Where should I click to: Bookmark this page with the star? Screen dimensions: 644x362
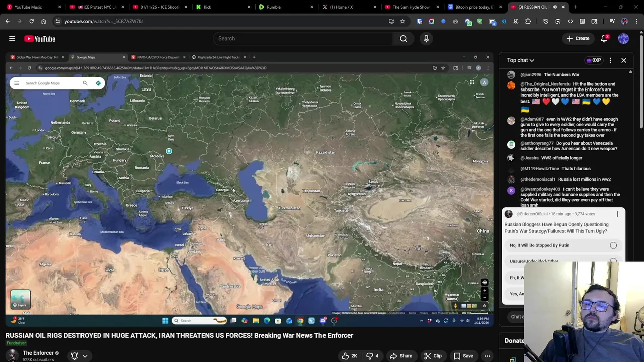click(x=403, y=21)
